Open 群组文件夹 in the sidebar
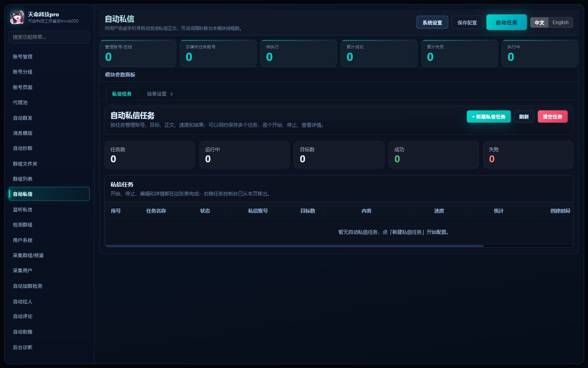The width and height of the screenshot is (588, 368). click(x=49, y=164)
